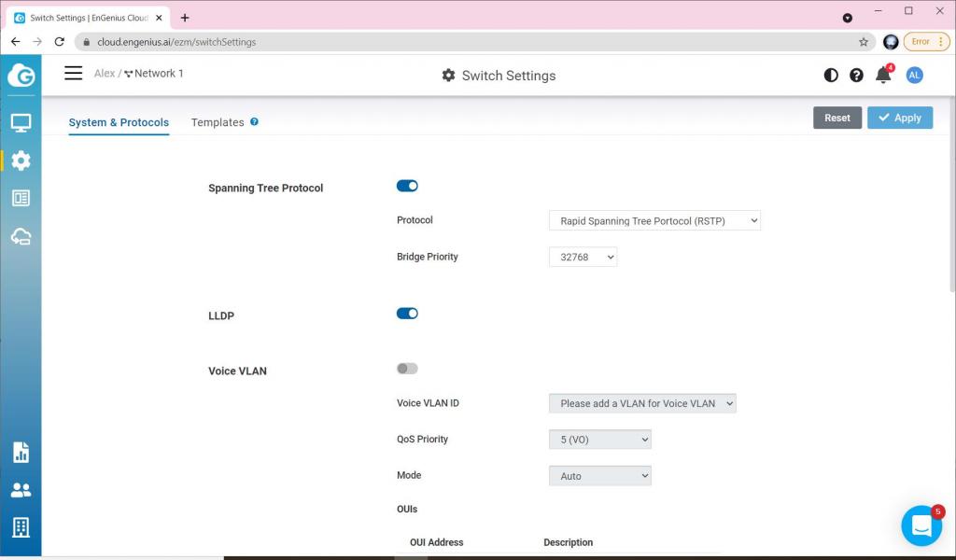Click the OUI Address column header

[437, 542]
